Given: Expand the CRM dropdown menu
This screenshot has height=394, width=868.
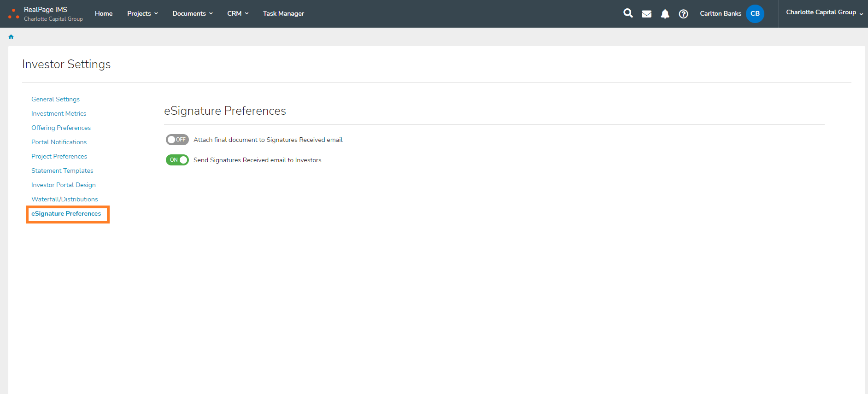Looking at the screenshot, I should [x=238, y=13].
